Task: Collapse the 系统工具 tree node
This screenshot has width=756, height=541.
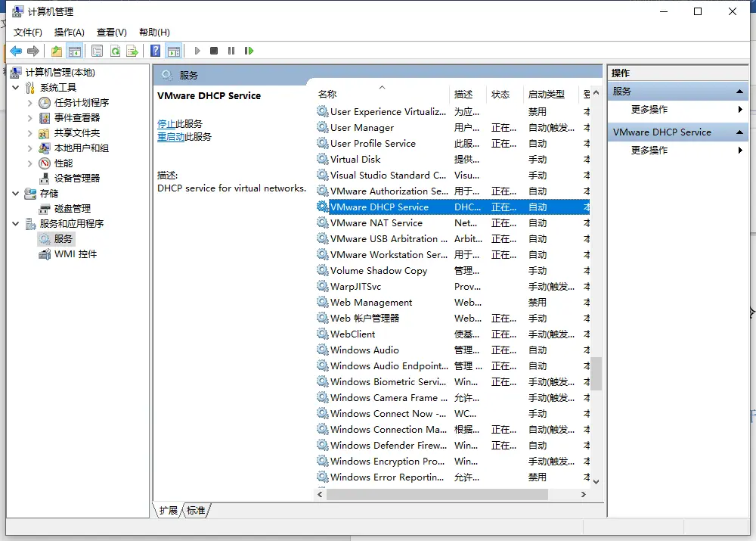Action: point(15,87)
